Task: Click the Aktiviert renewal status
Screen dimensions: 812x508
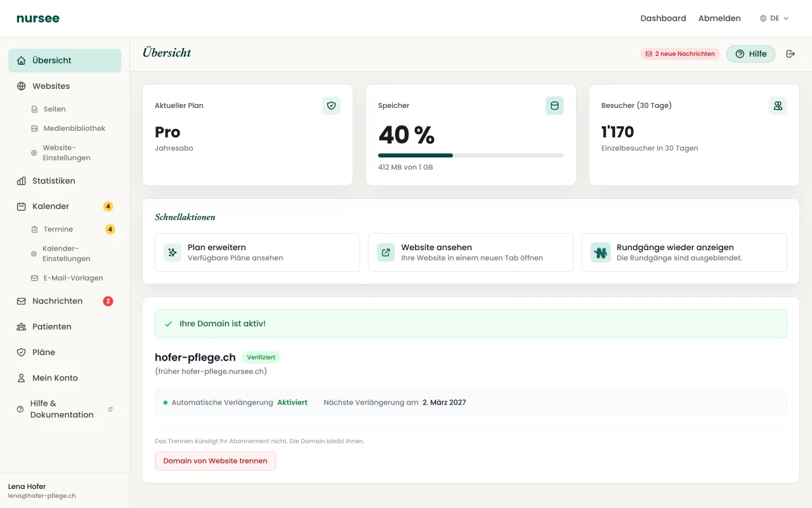Action: [x=292, y=403]
